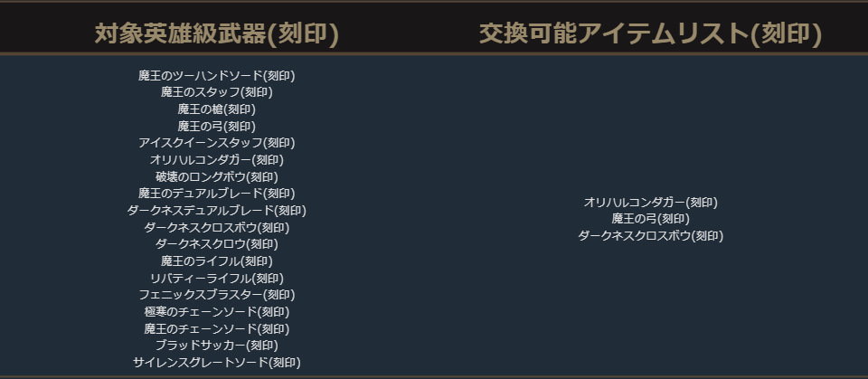Click オリハルコンダガー(刻印) in the exchangeable items column
Viewport: 868px width, 379px height.
tap(650, 202)
